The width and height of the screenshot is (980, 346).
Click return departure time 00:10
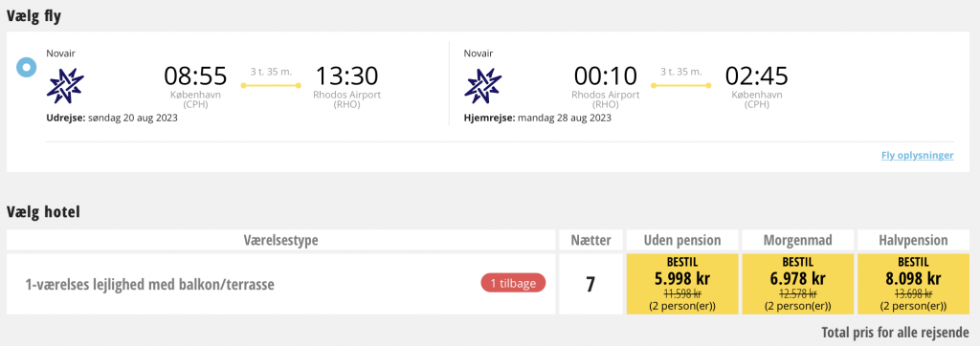(x=606, y=76)
